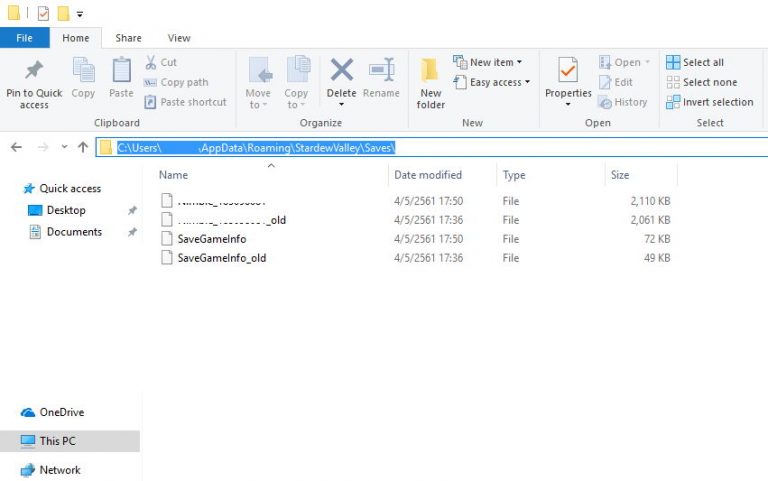Open the Easy access dropdown
This screenshot has height=481, width=768.
(492, 82)
